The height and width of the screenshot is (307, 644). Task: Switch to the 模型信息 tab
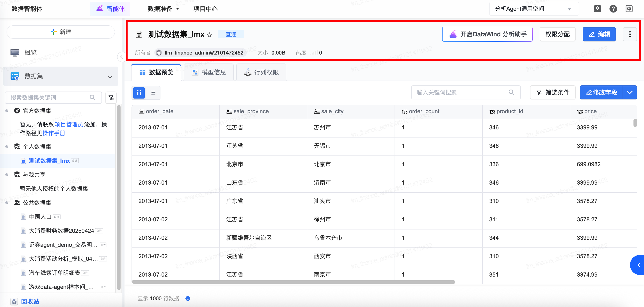click(x=209, y=72)
